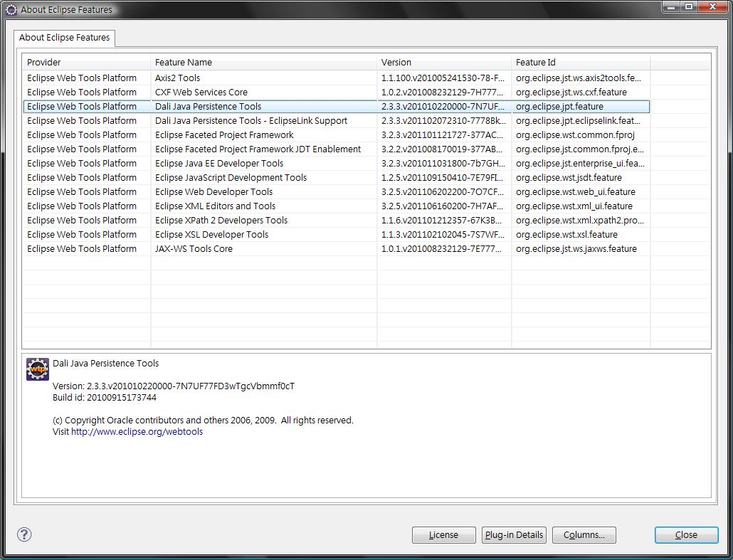Visit the eclipse.org/webtools link
733x560 pixels.
tap(137, 431)
